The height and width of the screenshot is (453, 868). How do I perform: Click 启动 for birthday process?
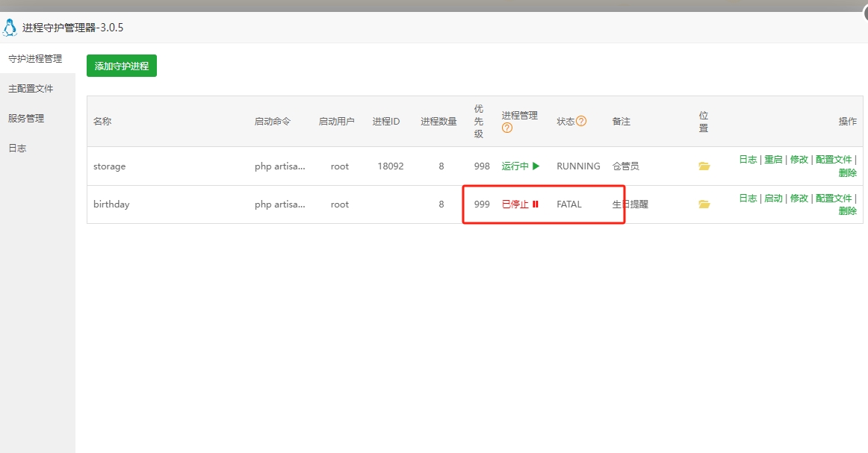coord(773,198)
